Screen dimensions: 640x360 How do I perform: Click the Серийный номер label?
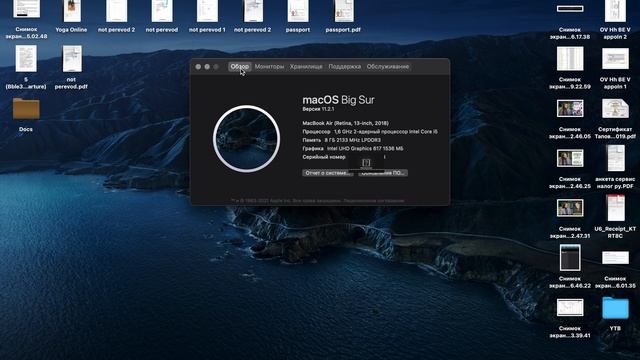pos(324,157)
